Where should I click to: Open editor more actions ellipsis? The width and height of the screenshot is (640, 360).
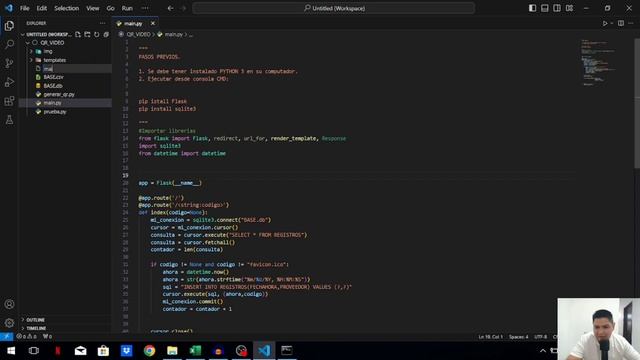631,23
